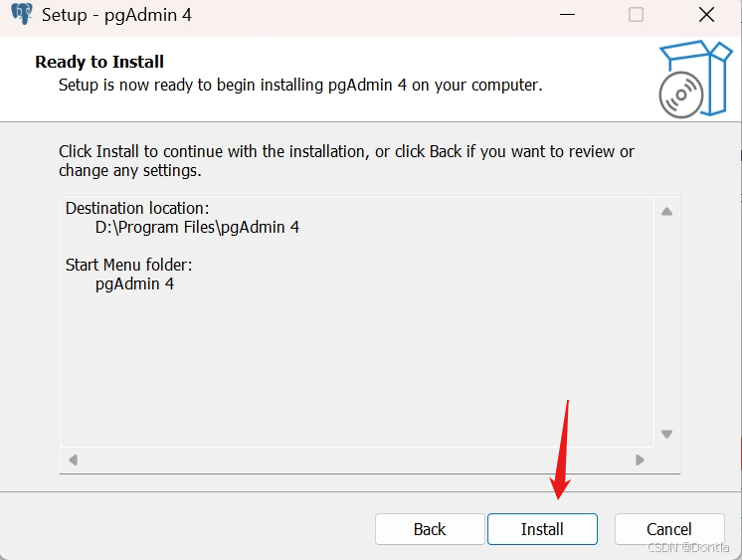Cancel the pgAdmin 4 setup
Viewport: 742px width, 560px height.
point(669,529)
